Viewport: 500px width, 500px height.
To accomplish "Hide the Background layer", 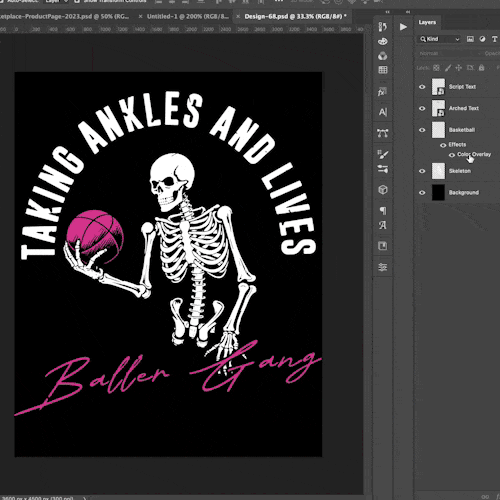I will click(422, 193).
